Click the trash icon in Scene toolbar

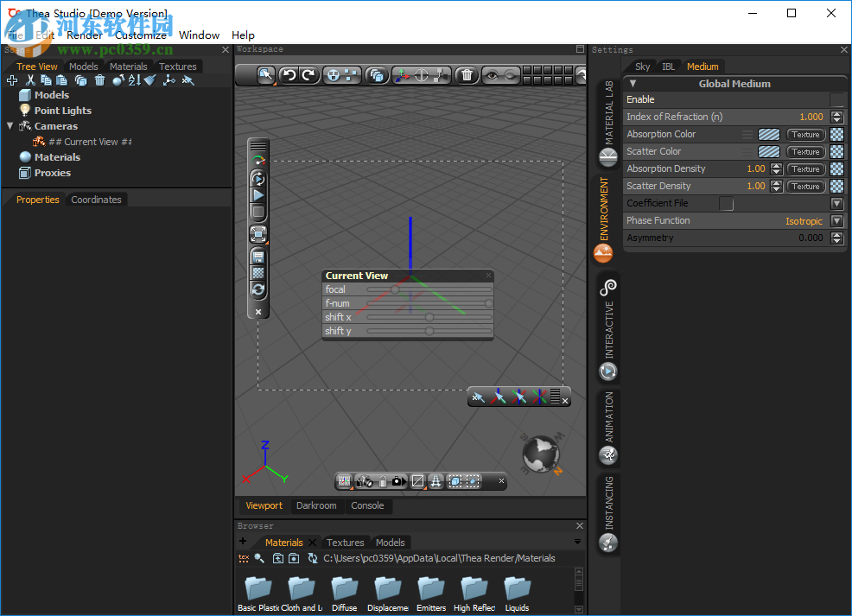click(99, 80)
